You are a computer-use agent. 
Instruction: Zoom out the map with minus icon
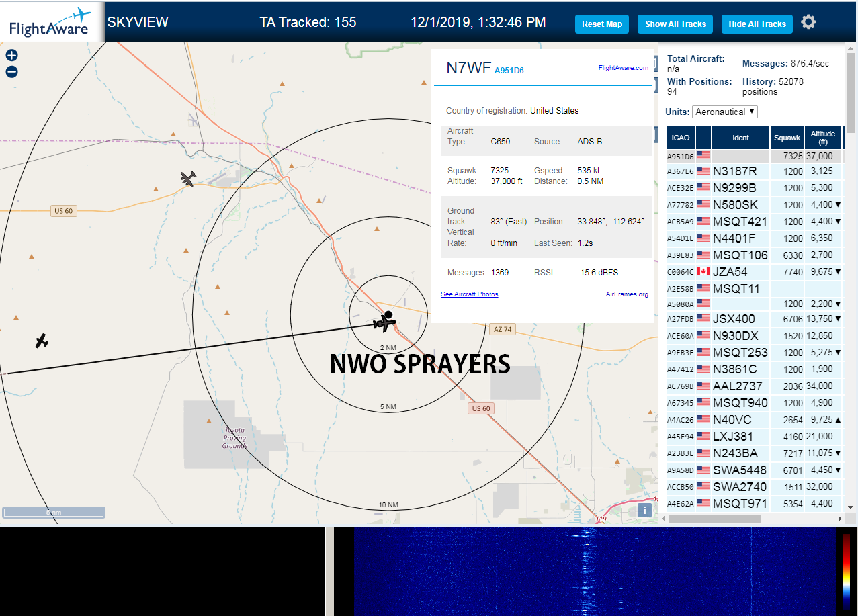[11, 72]
